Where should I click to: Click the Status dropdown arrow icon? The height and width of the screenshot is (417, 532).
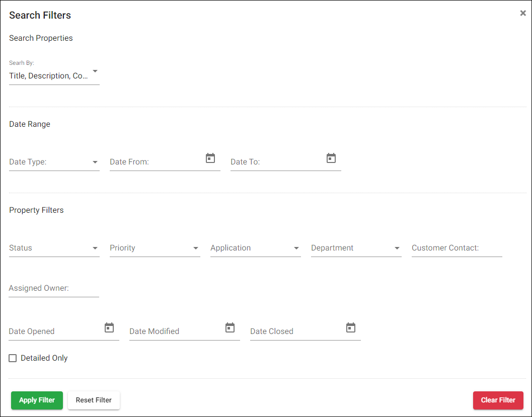(95, 248)
